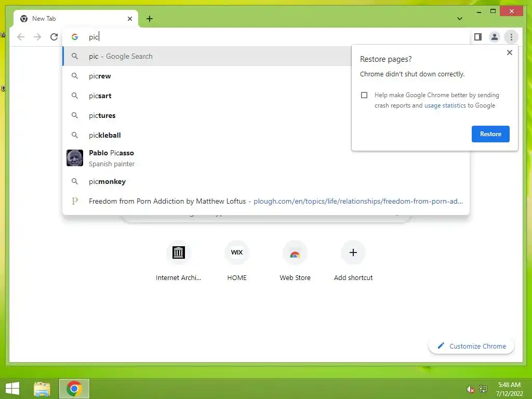
Task: Open the Windows Start button
Action: tap(12, 389)
